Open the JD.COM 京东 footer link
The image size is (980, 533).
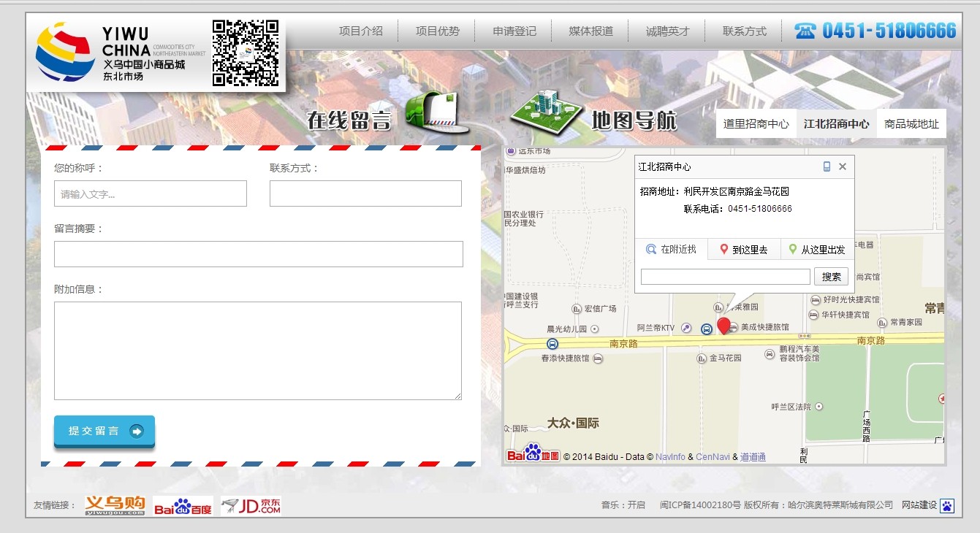[x=251, y=506]
